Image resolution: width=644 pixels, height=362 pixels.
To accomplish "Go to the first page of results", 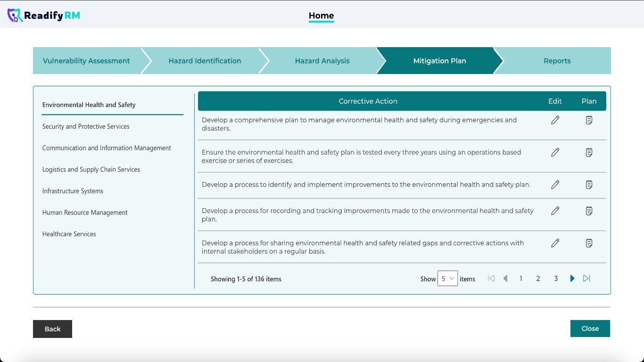I will point(491,279).
